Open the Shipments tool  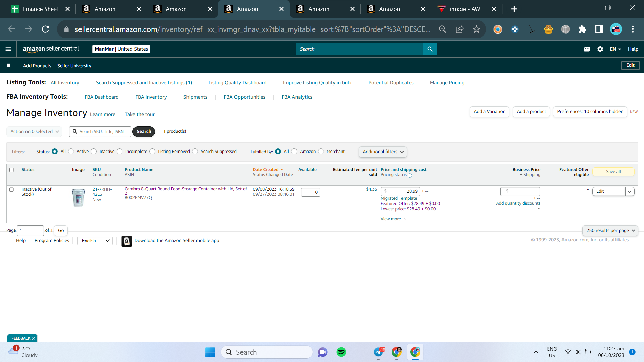click(x=195, y=97)
